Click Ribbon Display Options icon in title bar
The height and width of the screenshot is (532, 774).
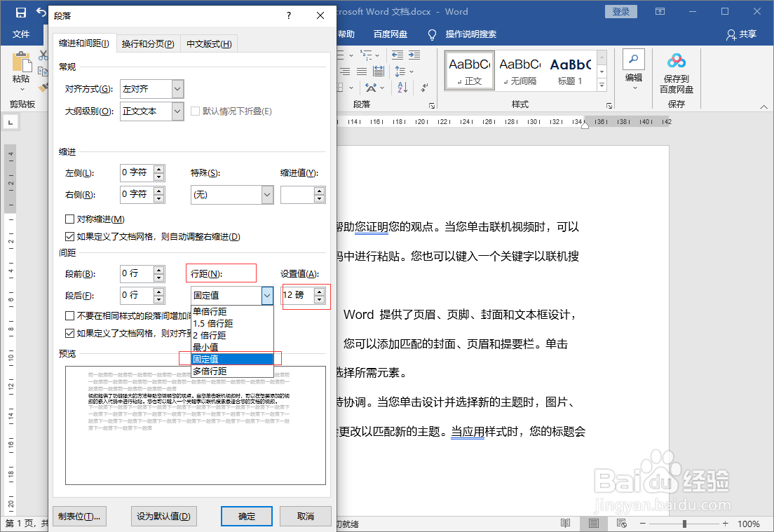[660, 11]
